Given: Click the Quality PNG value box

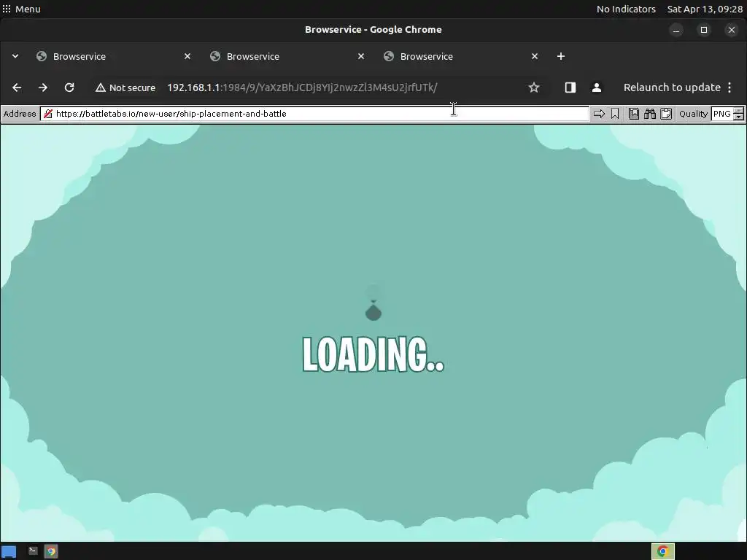Looking at the screenshot, I should 722,114.
